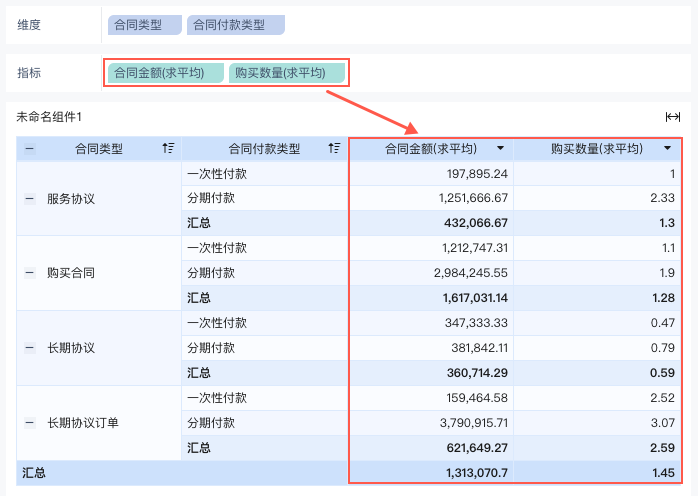This screenshot has width=698, height=496.
Task: Select the 合同付款类型 dimension field tag
Action: coord(235,25)
